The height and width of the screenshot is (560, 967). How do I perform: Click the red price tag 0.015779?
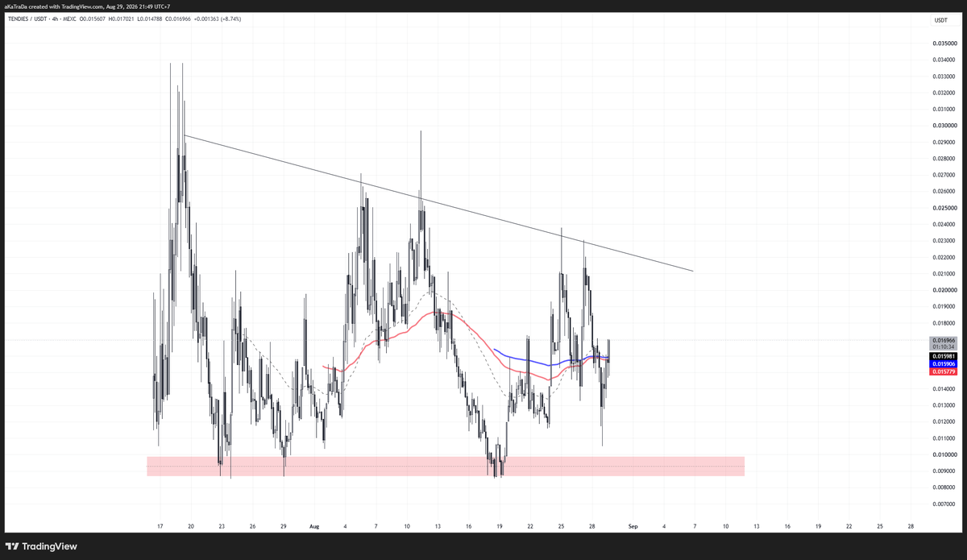(944, 371)
